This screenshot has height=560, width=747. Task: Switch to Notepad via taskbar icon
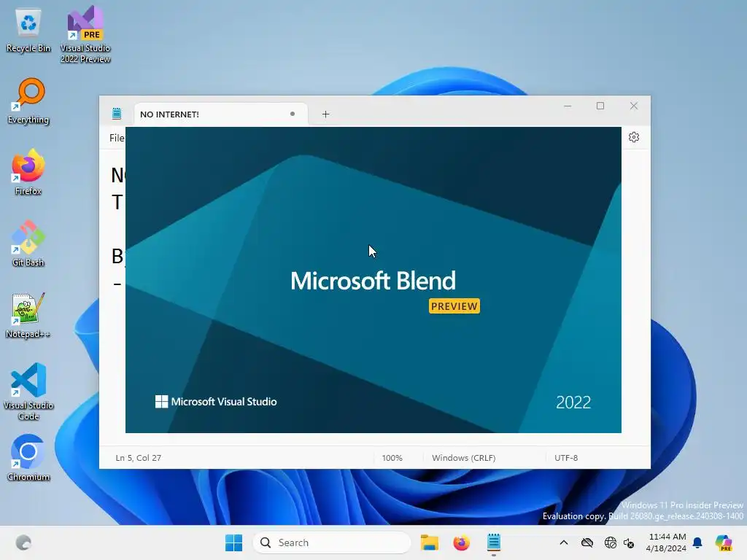coord(494,542)
